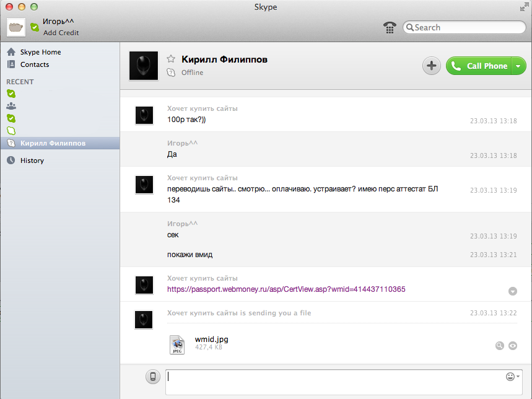The width and height of the screenshot is (532, 399).
Task: Open the emoticon picker
Action: 512,377
